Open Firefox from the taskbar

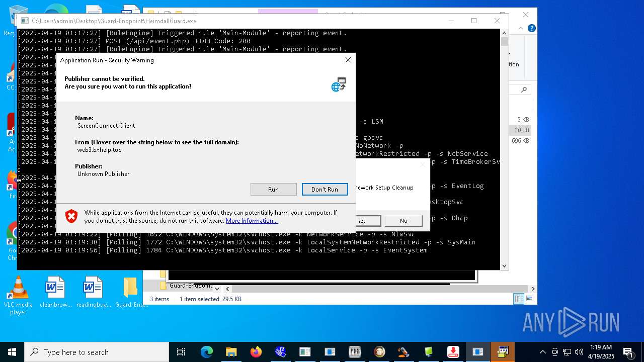[256, 352]
